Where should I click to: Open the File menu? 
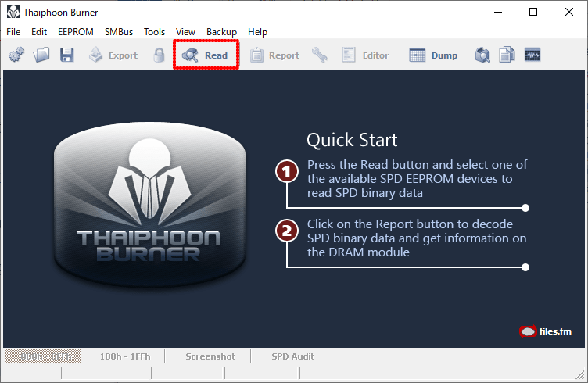(13, 32)
